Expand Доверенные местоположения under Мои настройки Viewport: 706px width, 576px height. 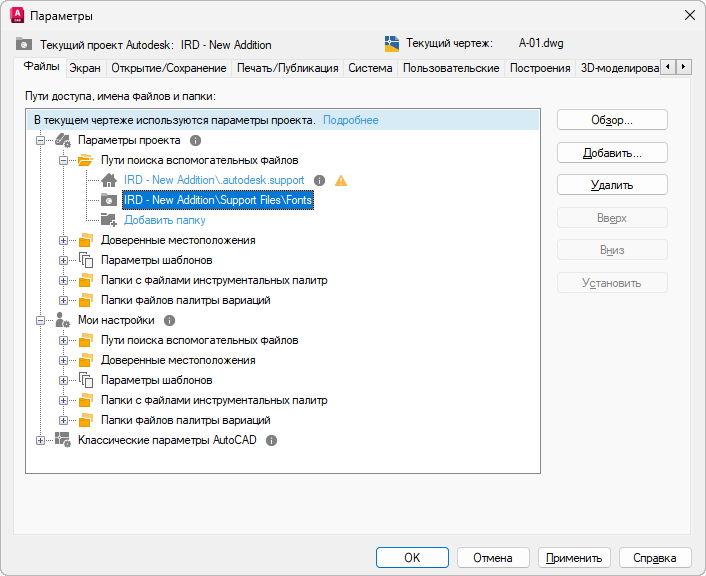63,360
